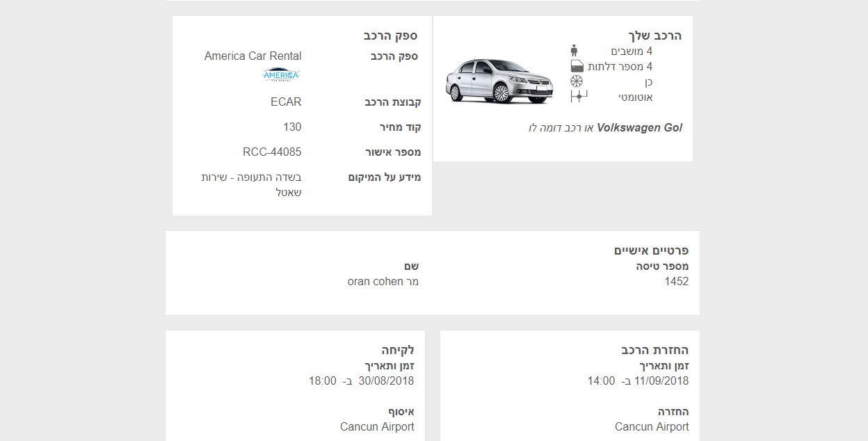This screenshot has height=441, width=868.
Task: Click the America Car Rental supplier name
Action: [x=253, y=56]
